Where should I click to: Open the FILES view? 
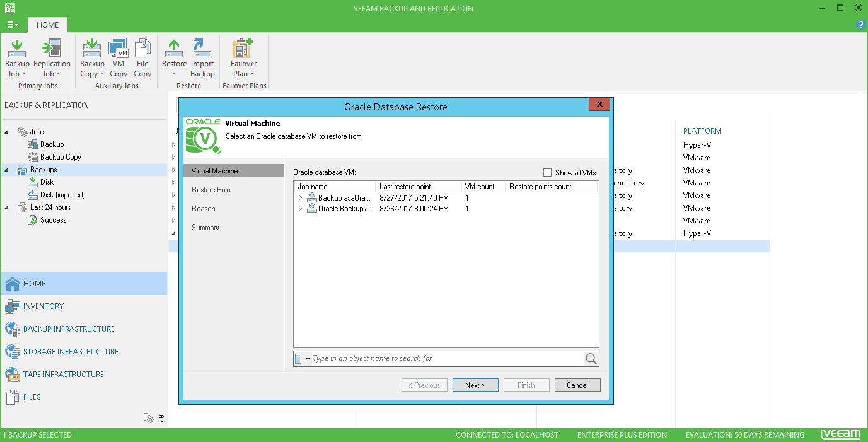[x=84, y=397]
